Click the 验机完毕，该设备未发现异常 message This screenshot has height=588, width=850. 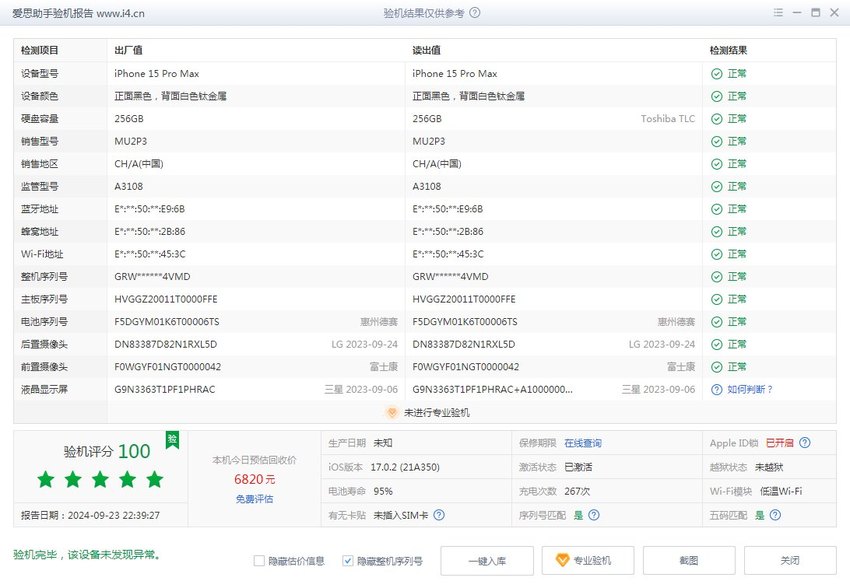[87, 555]
